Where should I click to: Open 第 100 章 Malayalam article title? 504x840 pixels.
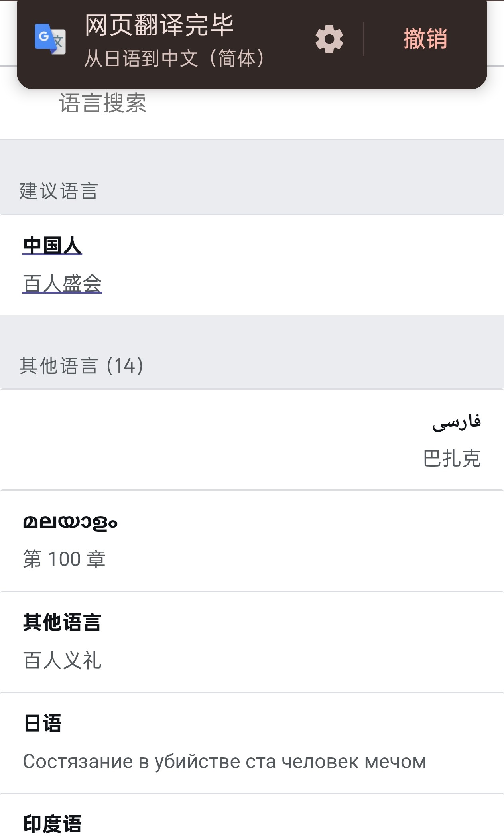click(x=64, y=559)
